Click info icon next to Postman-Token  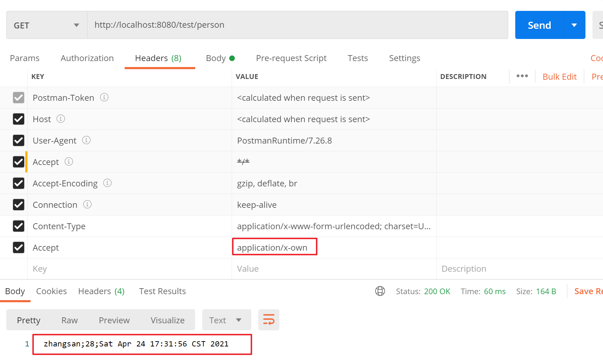coord(104,97)
